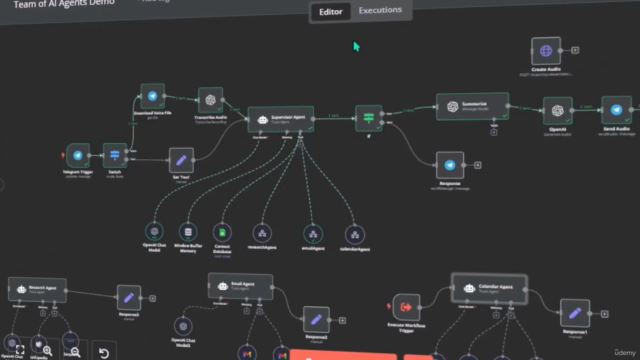Screen dimensions: 640x360
Task: Select the Contact Database sheets node
Action: click(x=222, y=233)
